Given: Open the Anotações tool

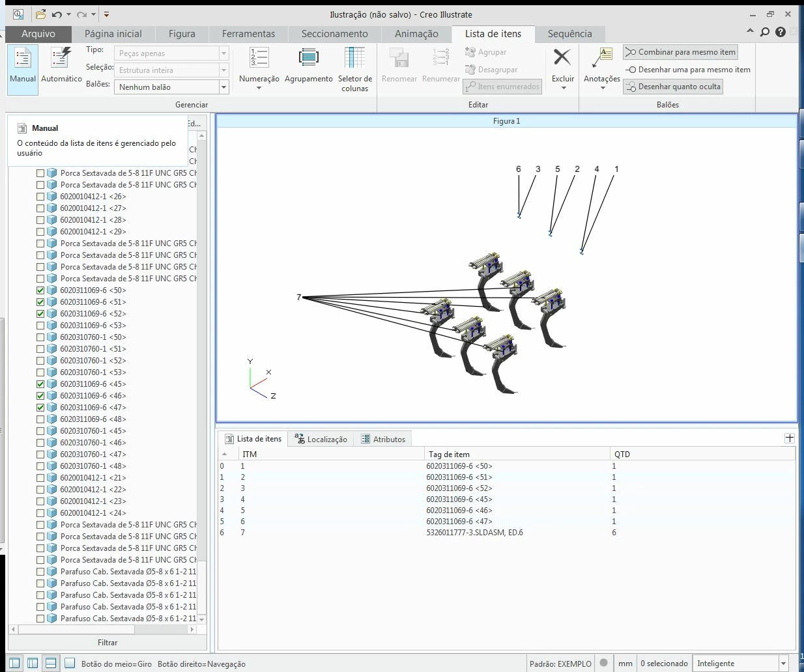Looking at the screenshot, I should coord(601,68).
